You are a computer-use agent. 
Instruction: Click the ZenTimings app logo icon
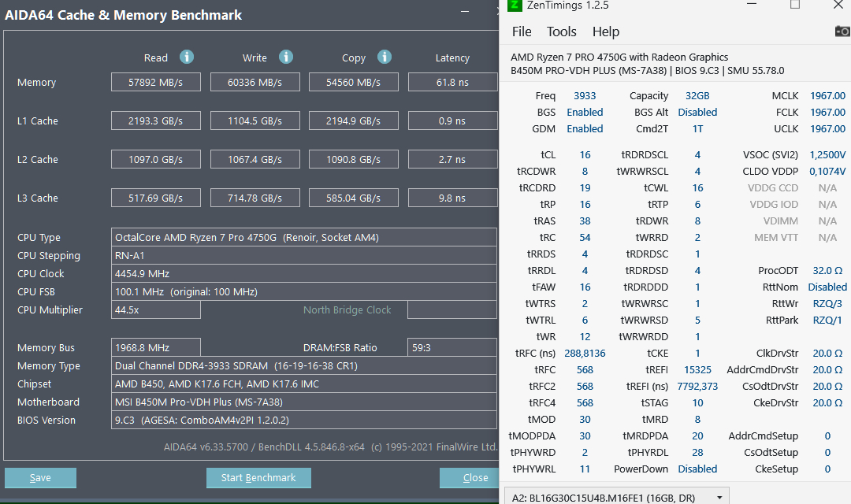pos(514,6)
